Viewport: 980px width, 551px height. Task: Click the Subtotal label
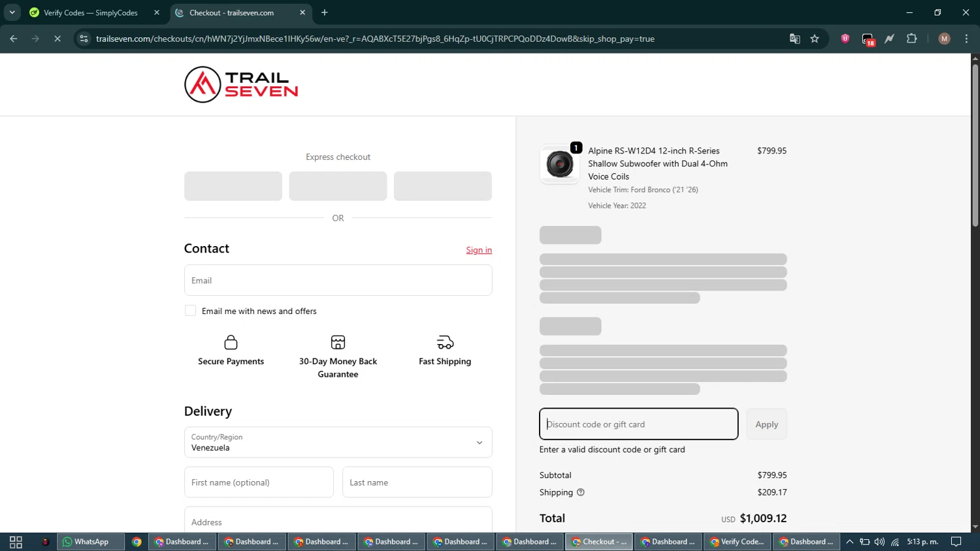pos(555,475)
